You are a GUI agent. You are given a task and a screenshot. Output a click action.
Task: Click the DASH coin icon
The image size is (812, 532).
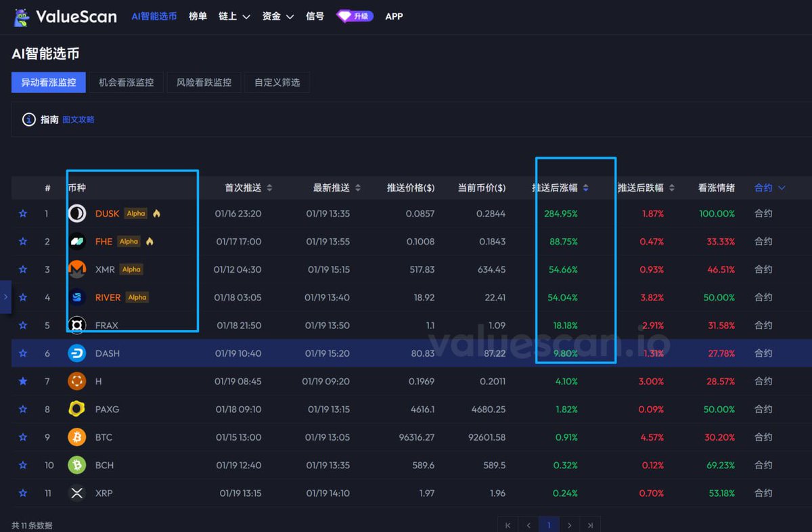point(77,353)
